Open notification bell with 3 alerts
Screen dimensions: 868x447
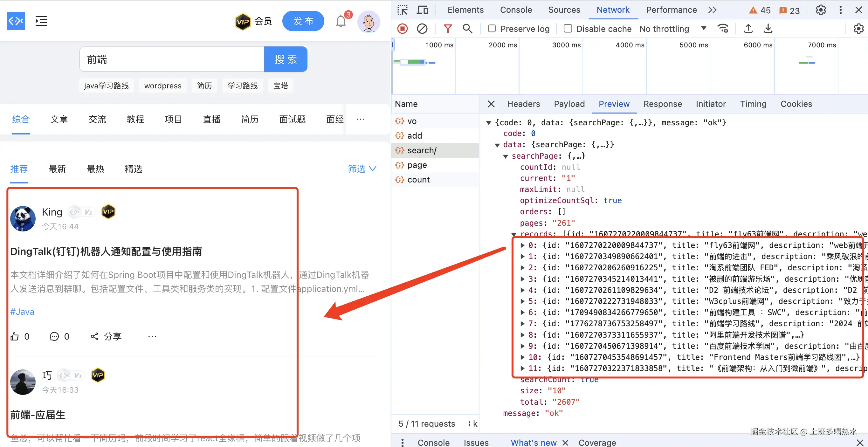[x=341, y=21]
